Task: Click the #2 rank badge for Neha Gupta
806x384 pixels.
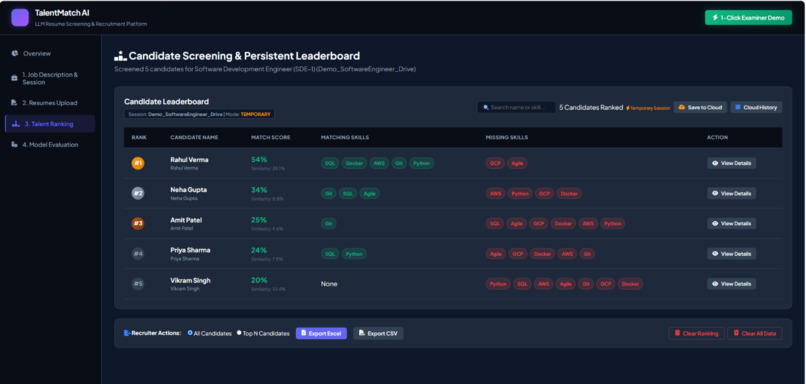Action: point(138,193)
